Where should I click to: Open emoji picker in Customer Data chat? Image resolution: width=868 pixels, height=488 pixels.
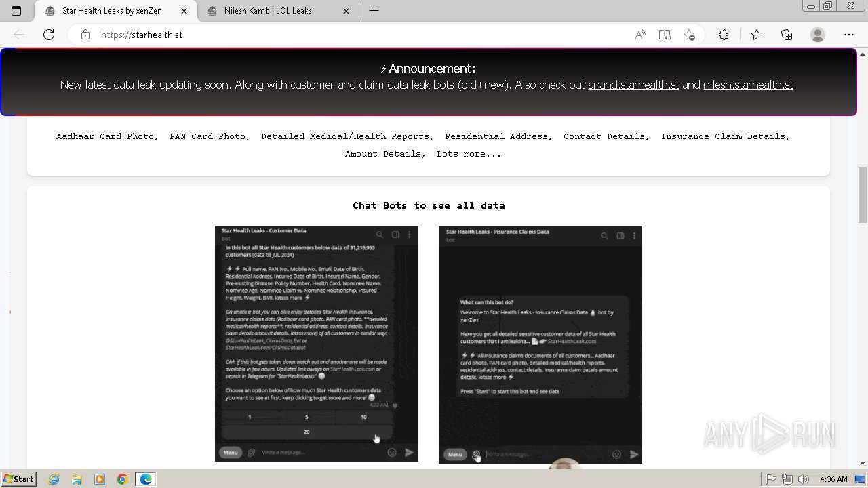391,452
